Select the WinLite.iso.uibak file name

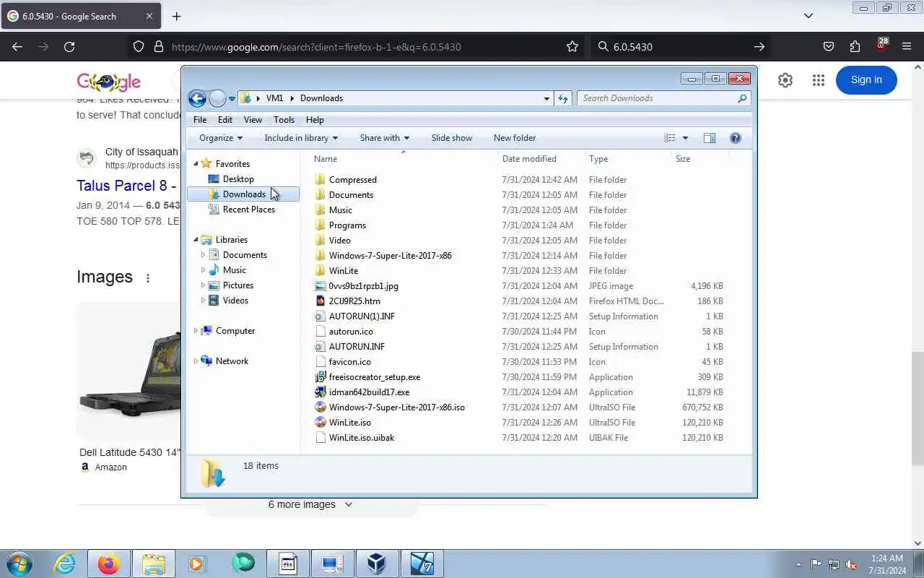[362, 438]
